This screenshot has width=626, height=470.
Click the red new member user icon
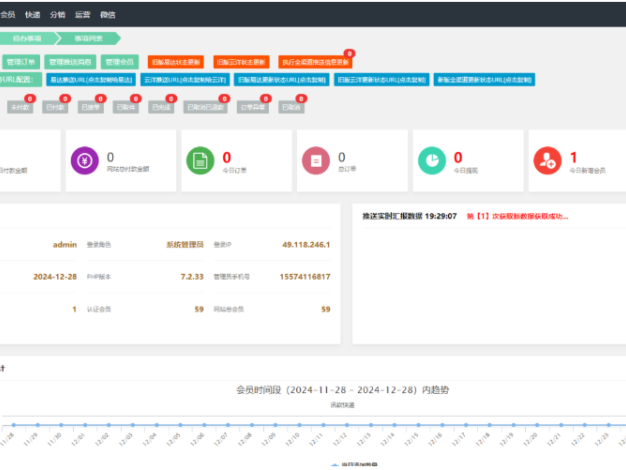(x=546, y=160)
